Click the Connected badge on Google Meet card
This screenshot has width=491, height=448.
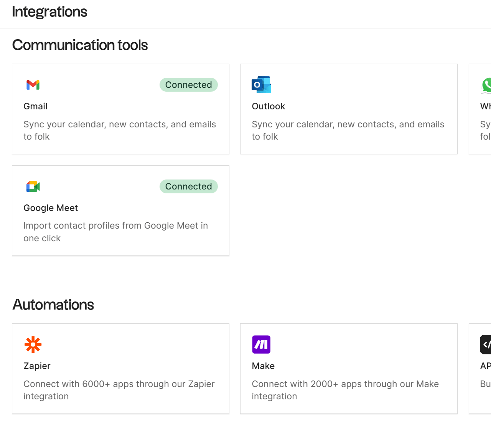click(x=189, y=186)
